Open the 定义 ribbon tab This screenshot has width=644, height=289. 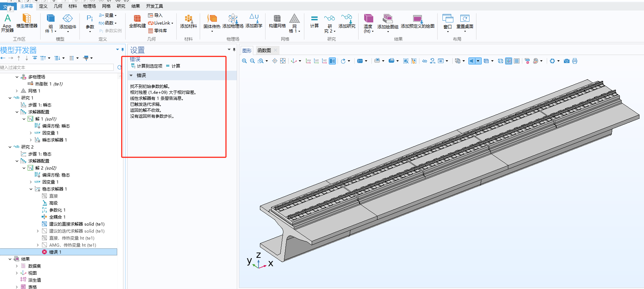pyautogui.click(x=43, y=6)
